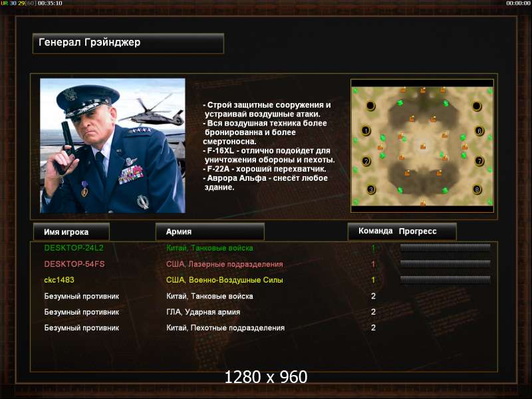Click team number 2 in the ГЛА row
Viewport: 532px width, 399px height.
tap(373, 312)
